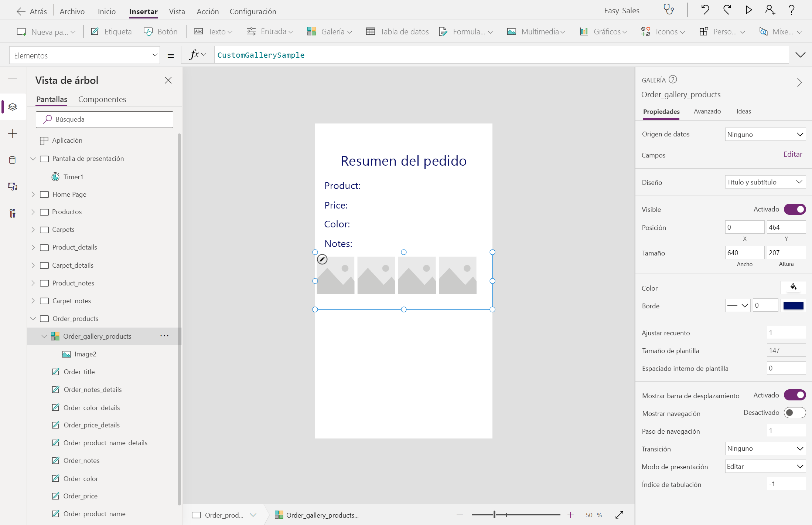Select the Tree view layers icon
Screen dimensions: 812x525
[13, 107]
